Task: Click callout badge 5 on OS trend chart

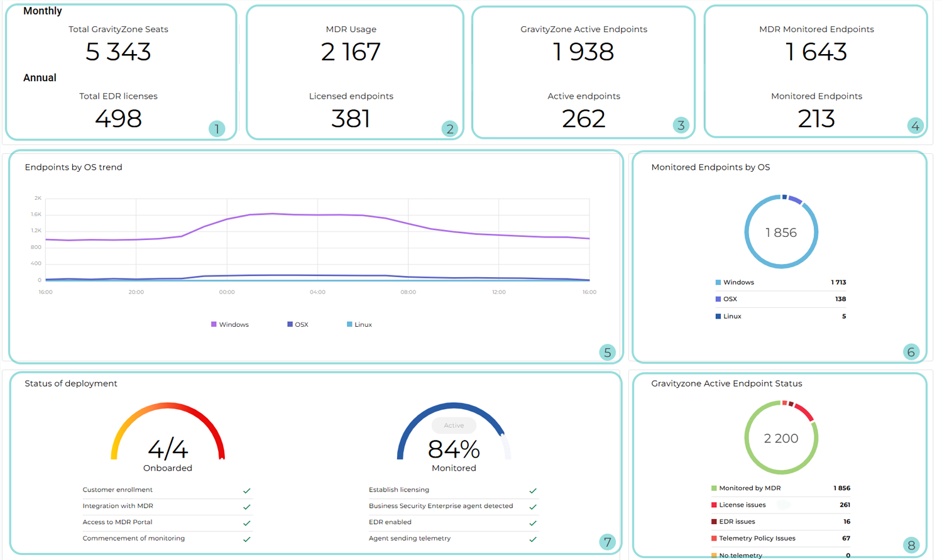Action: (607, 352)
